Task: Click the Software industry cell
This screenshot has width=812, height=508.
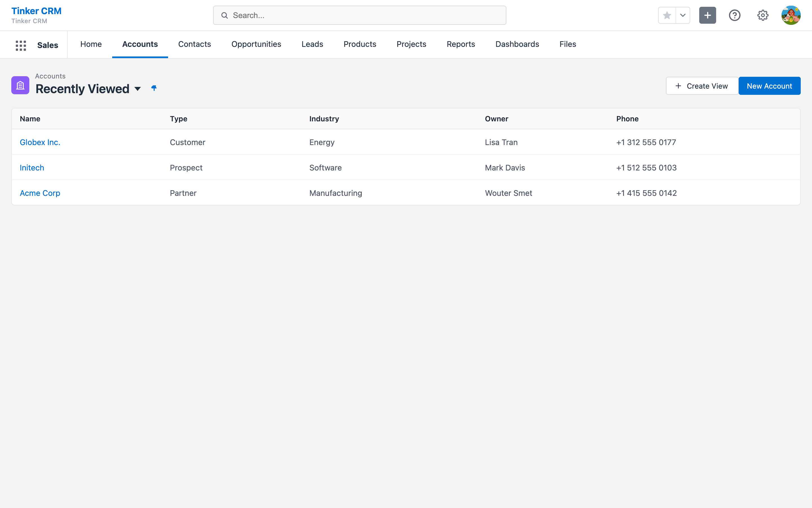Action: point(325,168)
